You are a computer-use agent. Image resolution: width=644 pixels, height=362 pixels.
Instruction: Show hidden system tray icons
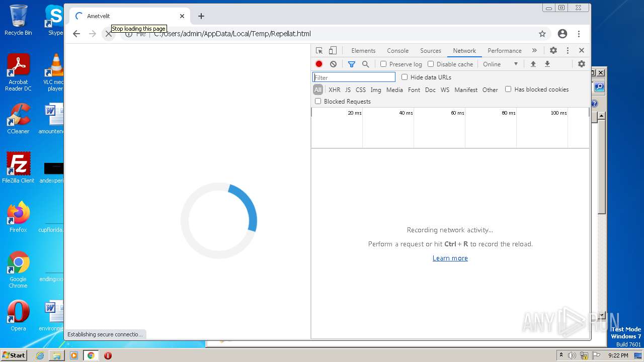pos(561,355)
